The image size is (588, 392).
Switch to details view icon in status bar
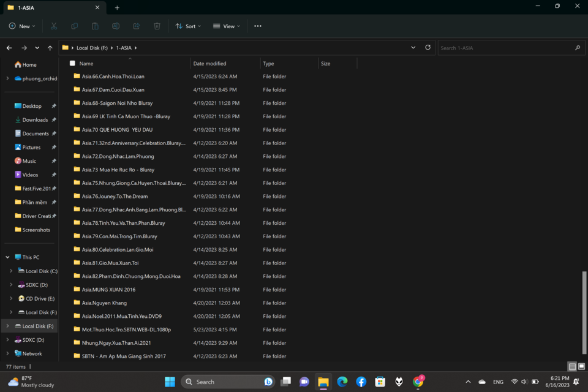572,366
